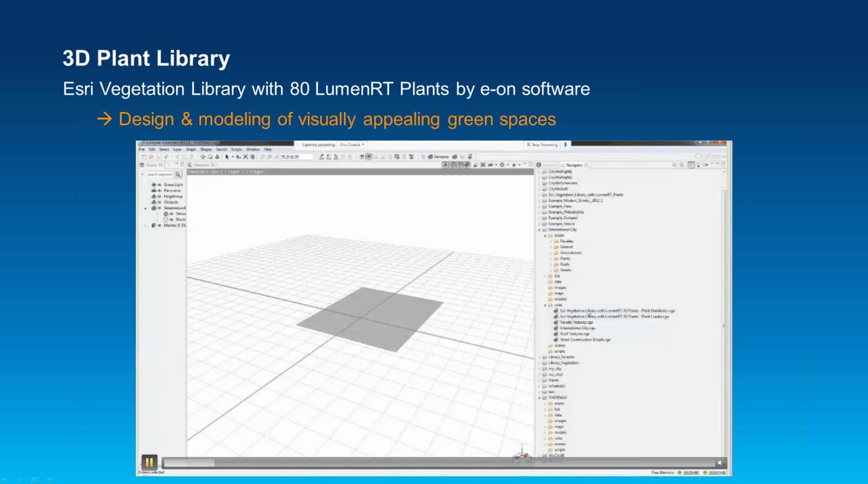Collapse the International City project tree
This screenshot has width=868, height=484.
click(539, 230)
